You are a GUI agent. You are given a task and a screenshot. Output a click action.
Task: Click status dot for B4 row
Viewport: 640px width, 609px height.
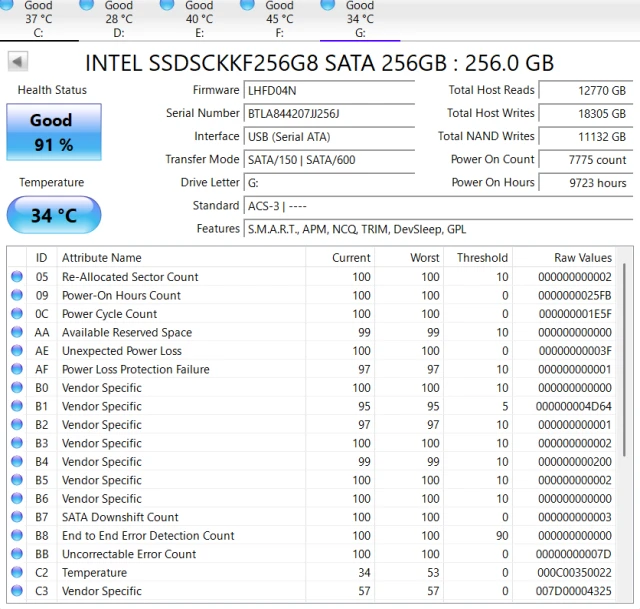[x=17, y=461]
